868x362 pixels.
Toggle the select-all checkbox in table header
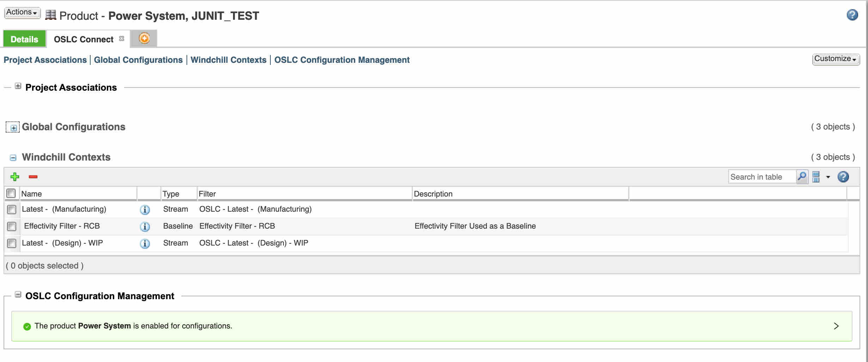(x=11, y=193)
